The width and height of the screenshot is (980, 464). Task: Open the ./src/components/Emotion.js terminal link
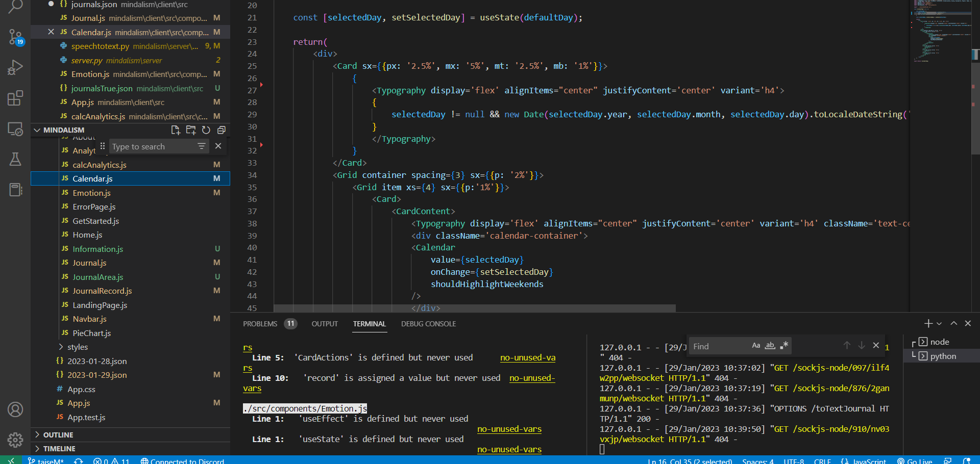[x=305, y=408]
